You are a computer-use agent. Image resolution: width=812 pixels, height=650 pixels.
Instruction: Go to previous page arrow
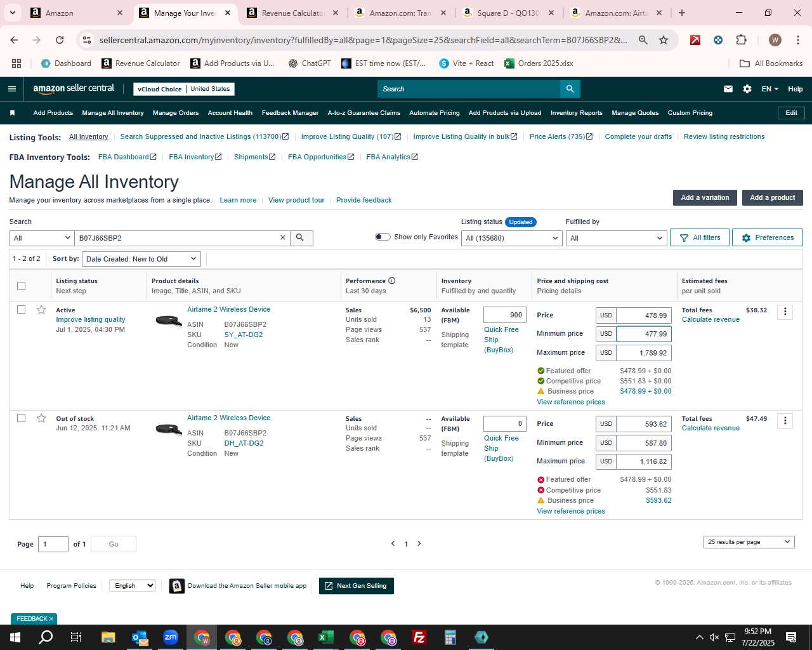click(x=393, y=543)
